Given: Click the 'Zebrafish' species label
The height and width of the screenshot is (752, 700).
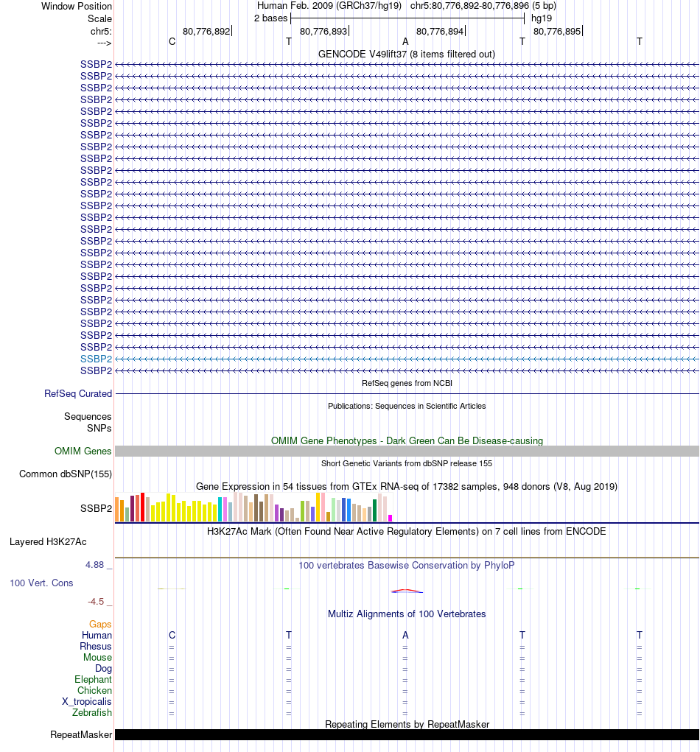Looking at the screenshot, I should (x=92, y=713).
